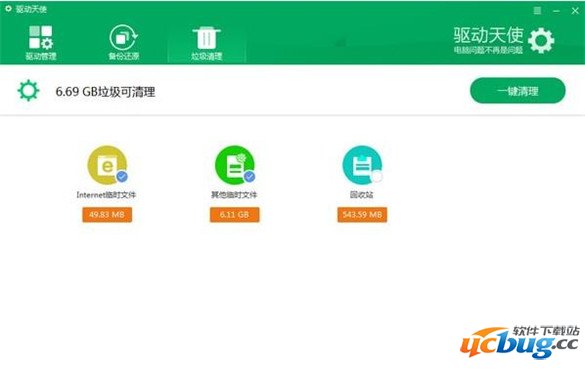585x374 pixels.
Task: Click the Internet临时文件 yellow browser icon
Action: 107,165
